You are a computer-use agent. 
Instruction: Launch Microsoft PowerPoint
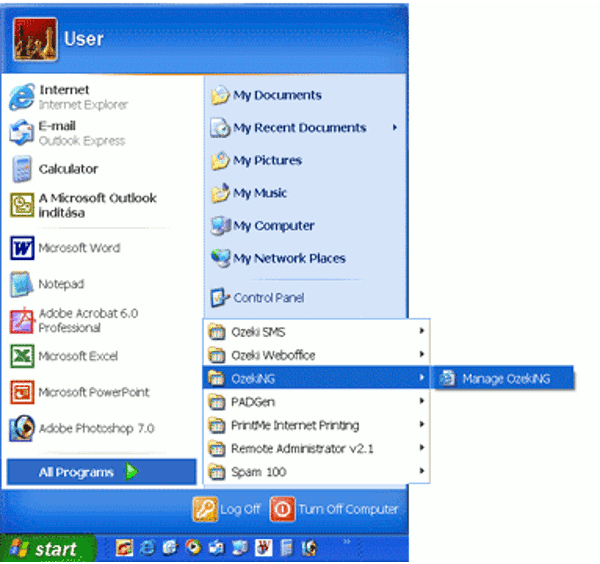coord(79,392)
